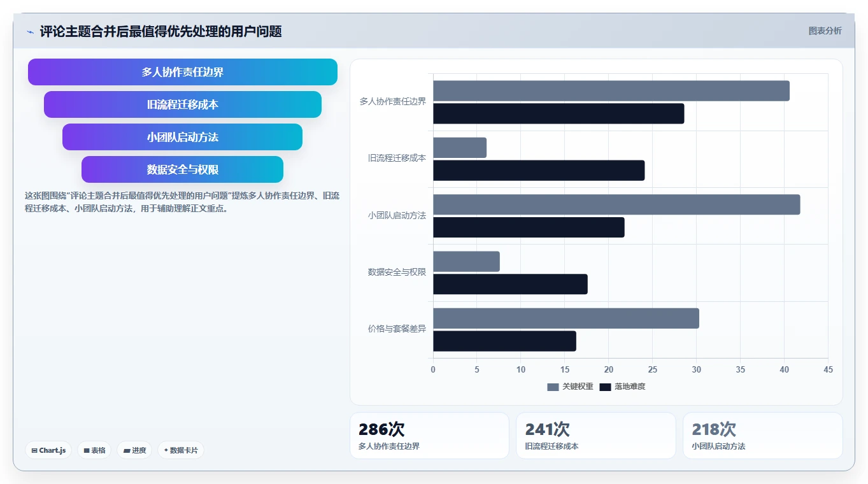Click the y-axis label 小团队启动方法
868x484 pixels.
click(397, 215)
